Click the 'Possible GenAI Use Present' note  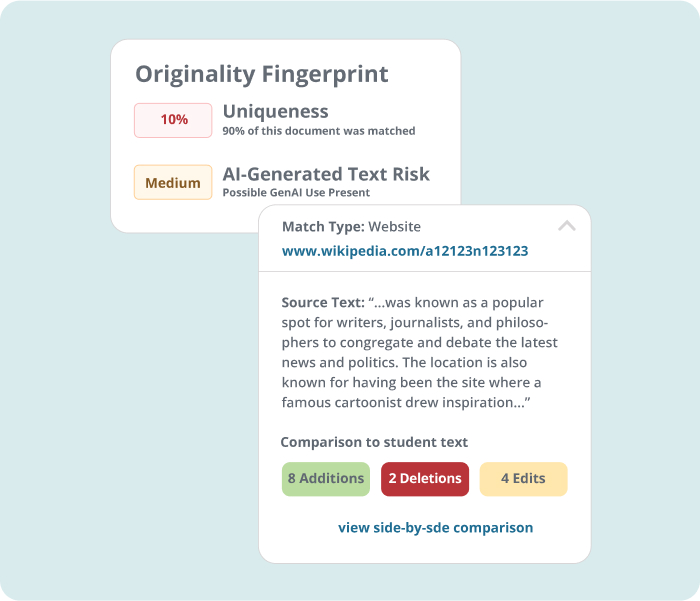tap(296, 192)
